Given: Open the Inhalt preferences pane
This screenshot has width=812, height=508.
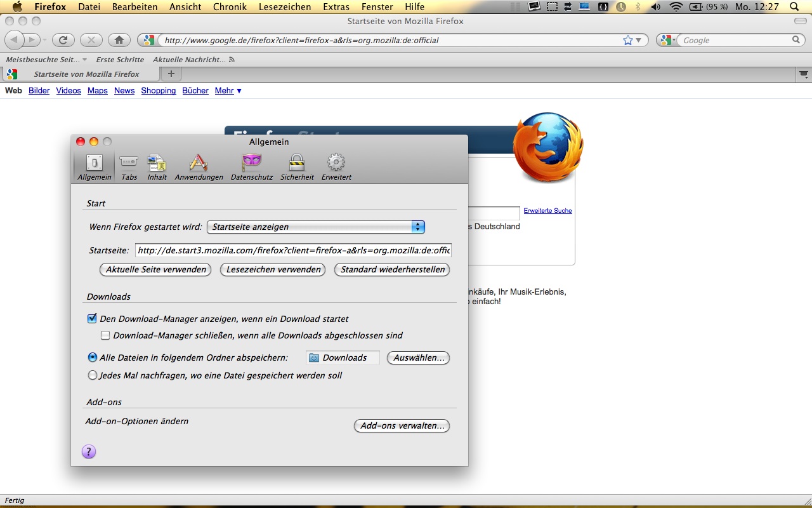Looking at the screenshot, I should pyautogui.click(x=157, y=167).
